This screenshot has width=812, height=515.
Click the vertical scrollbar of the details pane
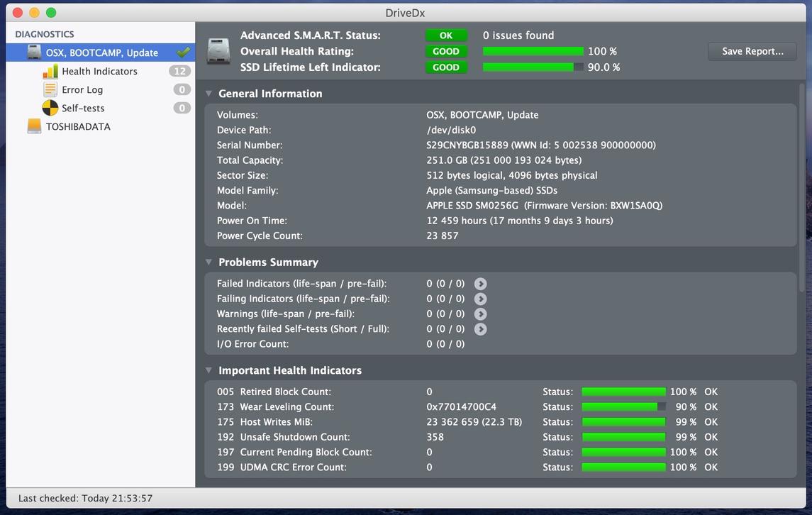(x=802, y=187)
